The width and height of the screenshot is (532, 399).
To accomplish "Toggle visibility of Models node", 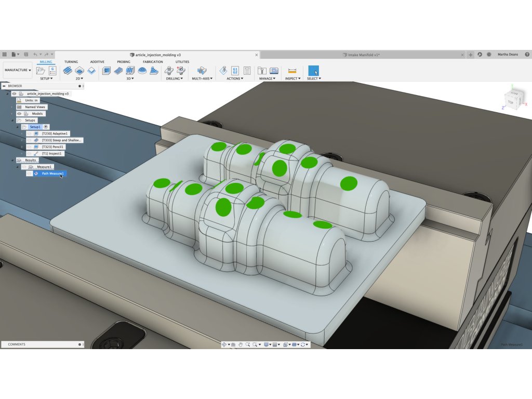I will tap(19, 114).
